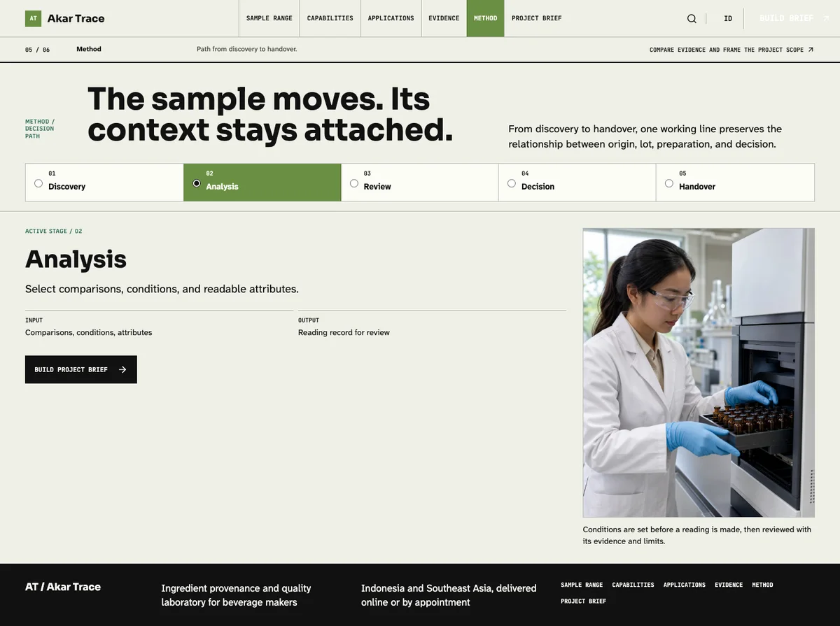Open Evidence in the top navigation
The image size is (840, 626).
[x=444, y=18]
